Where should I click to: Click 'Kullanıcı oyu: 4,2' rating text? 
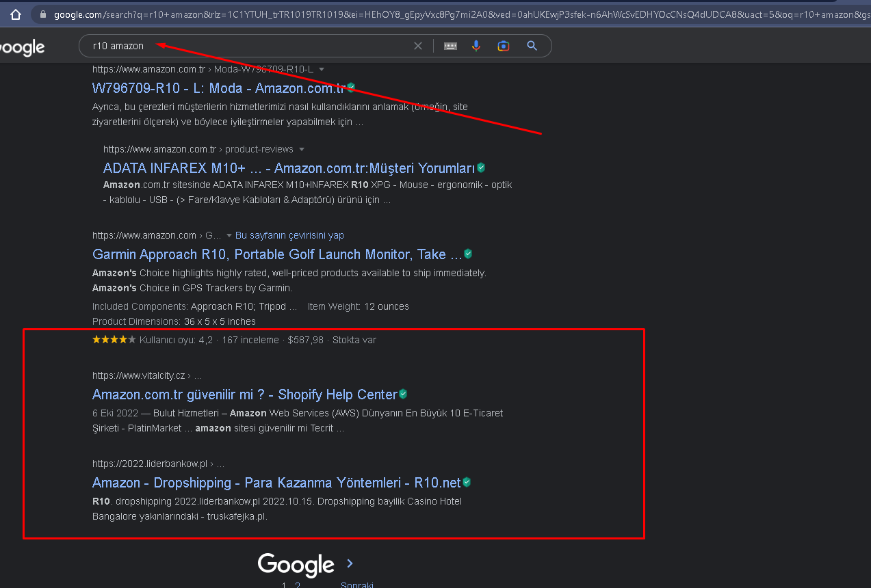pos(176,340)
